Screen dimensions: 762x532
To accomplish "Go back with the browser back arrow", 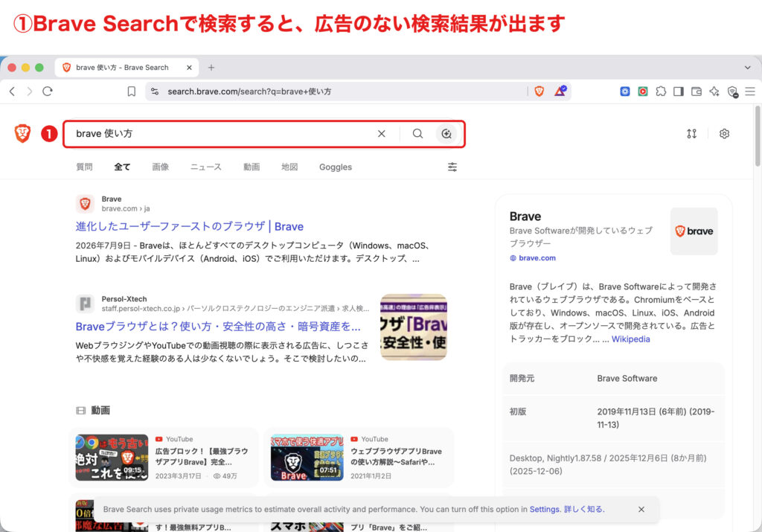I will click(12, 92).
